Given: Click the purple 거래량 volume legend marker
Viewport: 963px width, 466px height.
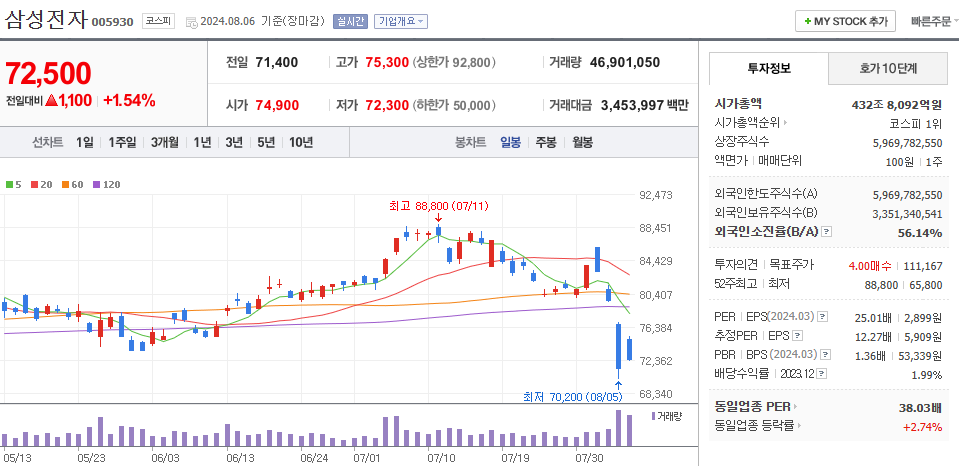Looking at the screenshot, I should [x=653, y=416].
